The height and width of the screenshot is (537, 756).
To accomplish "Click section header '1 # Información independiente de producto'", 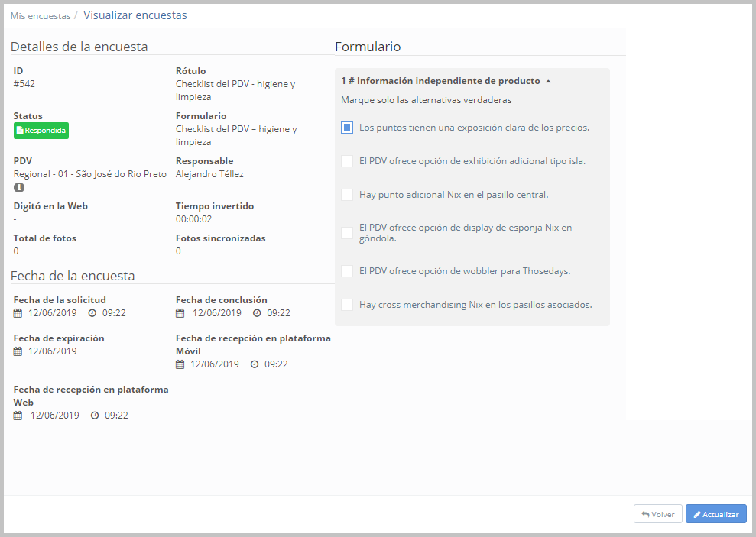I will [440, 81].
